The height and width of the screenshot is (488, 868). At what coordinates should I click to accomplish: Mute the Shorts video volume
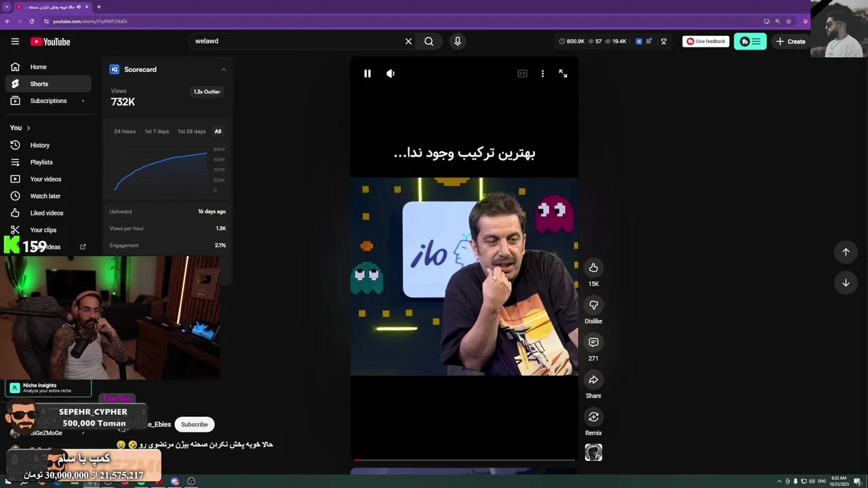[391, 73]
